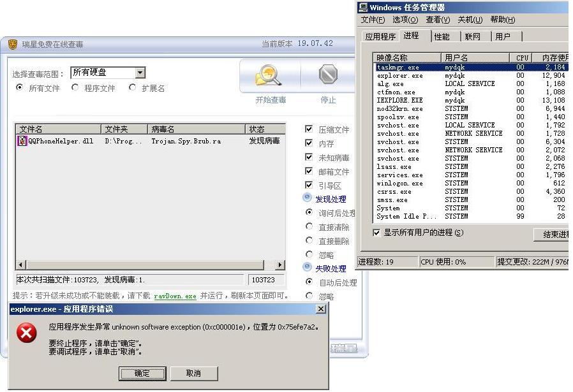Sort processes by 映像名称 column
Screen dimensions: 573x392
[x=407, y=57]
